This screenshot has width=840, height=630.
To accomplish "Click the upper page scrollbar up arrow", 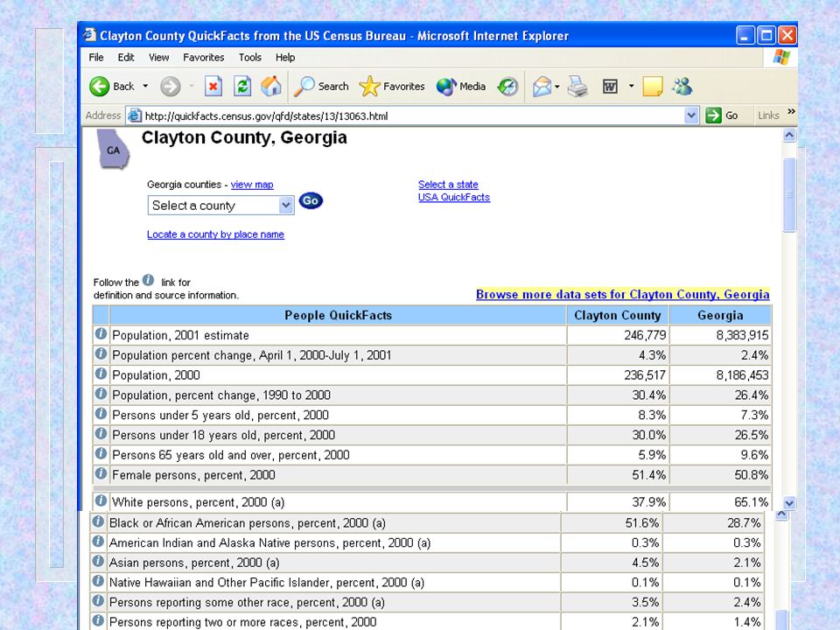I will pos(789,135).
